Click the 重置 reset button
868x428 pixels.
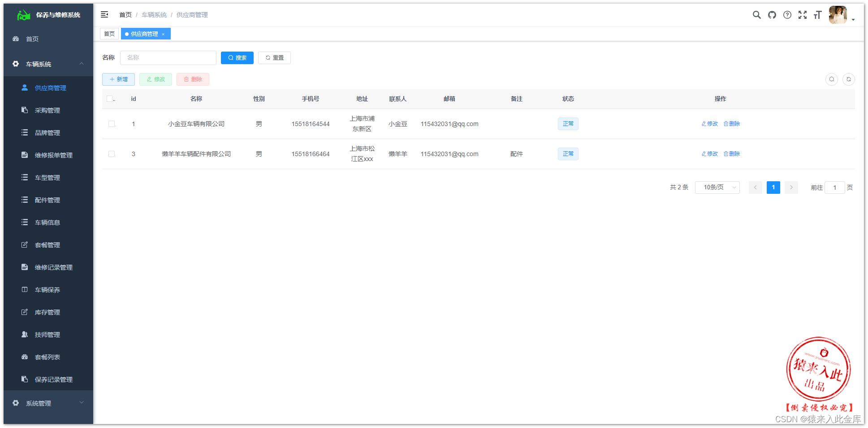(274, 58)
